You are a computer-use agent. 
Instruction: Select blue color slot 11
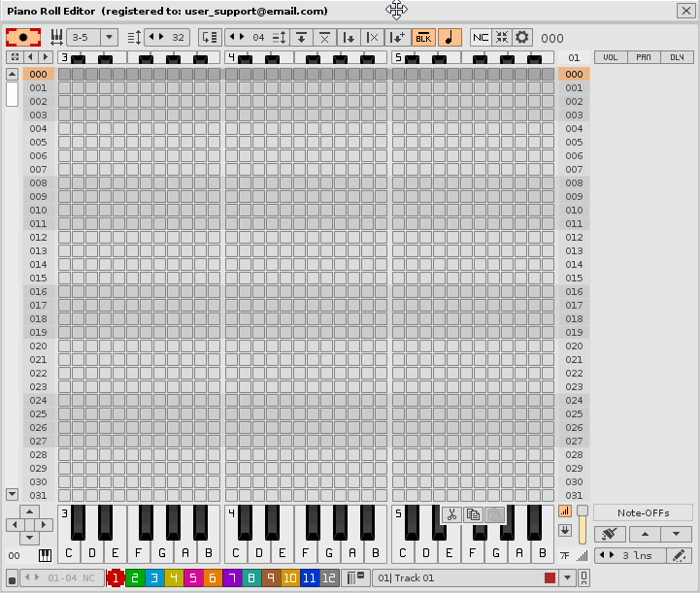point(310,578)
